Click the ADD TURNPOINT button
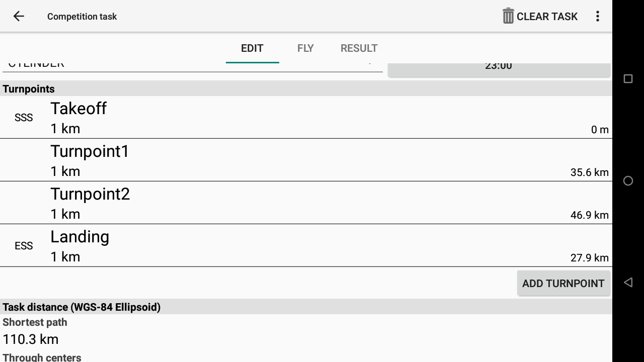The image size is (644, 362). click(x=563, y=283)
